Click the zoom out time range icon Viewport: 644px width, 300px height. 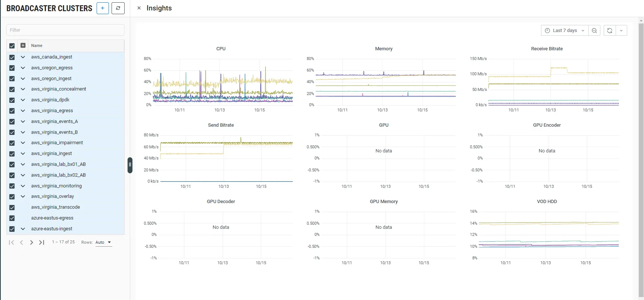pos(594,31)
